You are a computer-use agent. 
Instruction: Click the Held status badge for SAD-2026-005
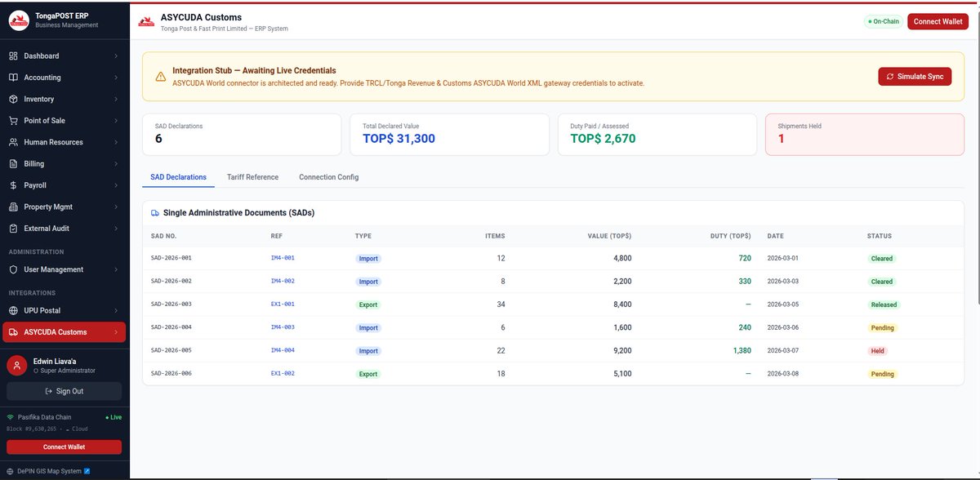878,351
